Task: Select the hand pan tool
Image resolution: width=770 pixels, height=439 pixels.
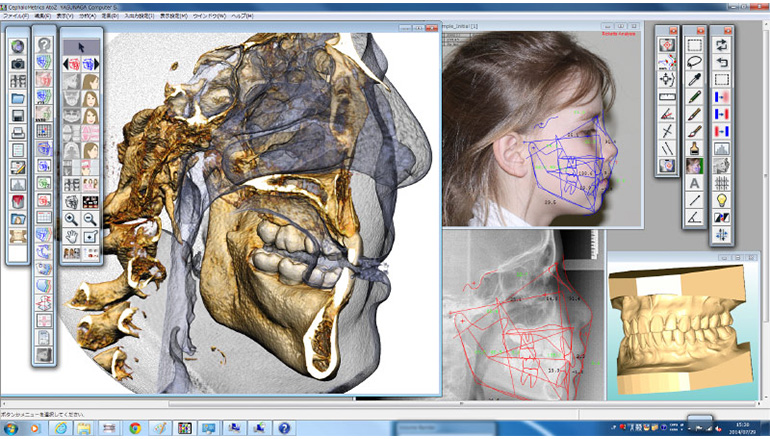Action: [x=72, y=236]
